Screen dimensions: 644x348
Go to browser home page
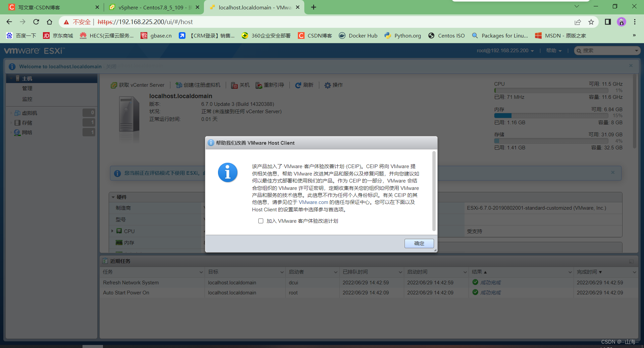pyautogui.click(x=49, y=22)
